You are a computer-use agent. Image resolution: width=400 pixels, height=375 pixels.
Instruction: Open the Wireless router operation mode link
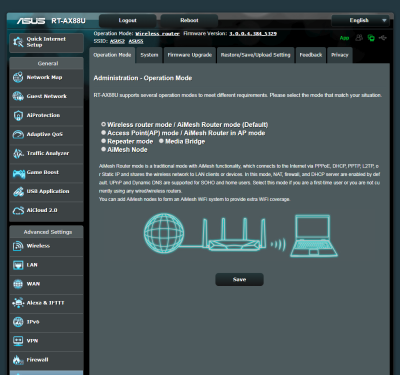coord(157,34)
